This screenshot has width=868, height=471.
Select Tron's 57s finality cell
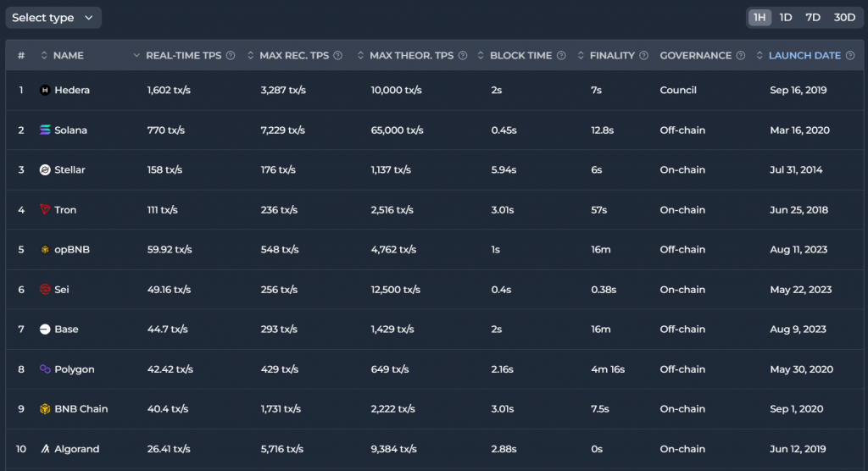(x=599, y=210)
